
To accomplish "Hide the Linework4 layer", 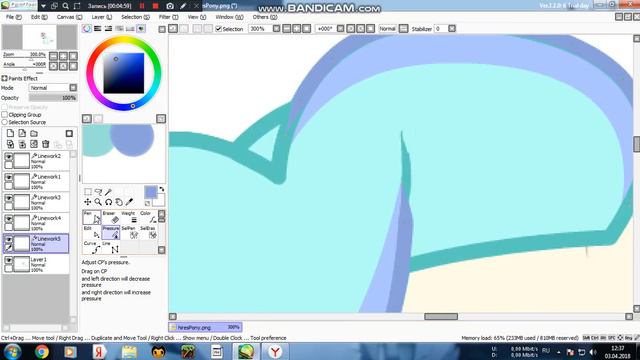I will 8,219.
